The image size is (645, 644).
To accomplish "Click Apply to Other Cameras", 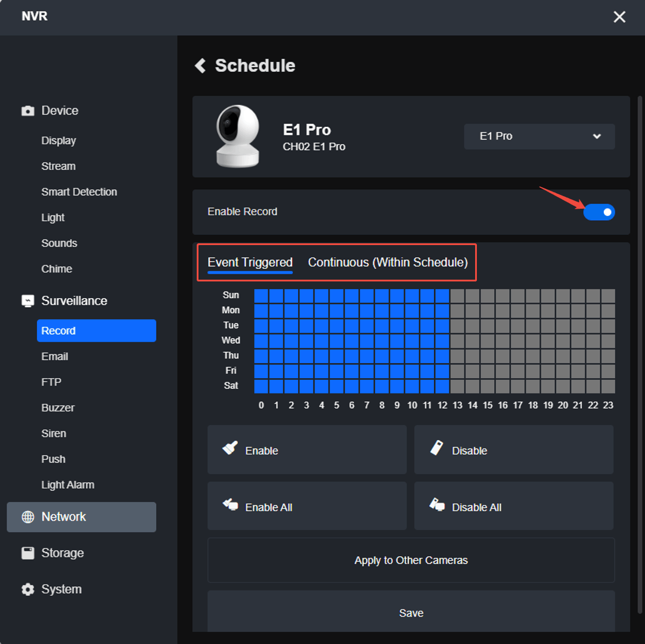I will click(411, 560).
